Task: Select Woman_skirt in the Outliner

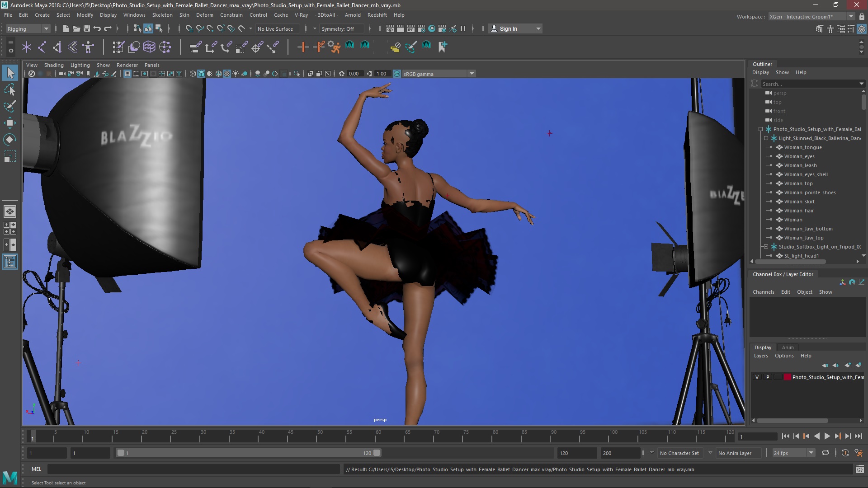Action: click(799, 202)
